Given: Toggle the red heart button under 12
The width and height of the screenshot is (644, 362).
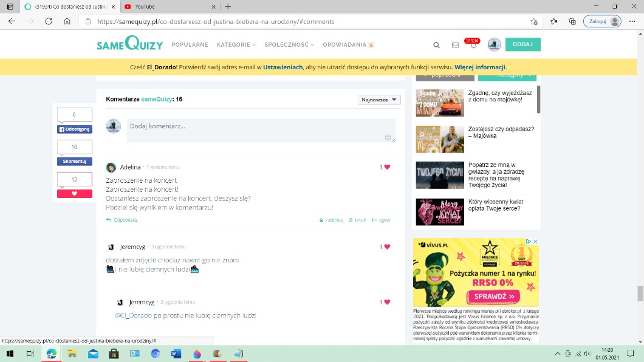Looking at the screenshot, I should click(x=75, y=194).
